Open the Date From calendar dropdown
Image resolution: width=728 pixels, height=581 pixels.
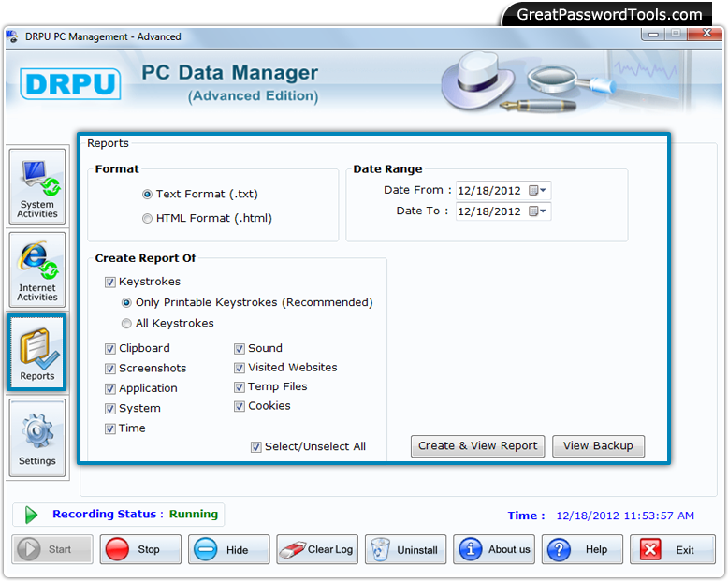click(x=538, y=190)
